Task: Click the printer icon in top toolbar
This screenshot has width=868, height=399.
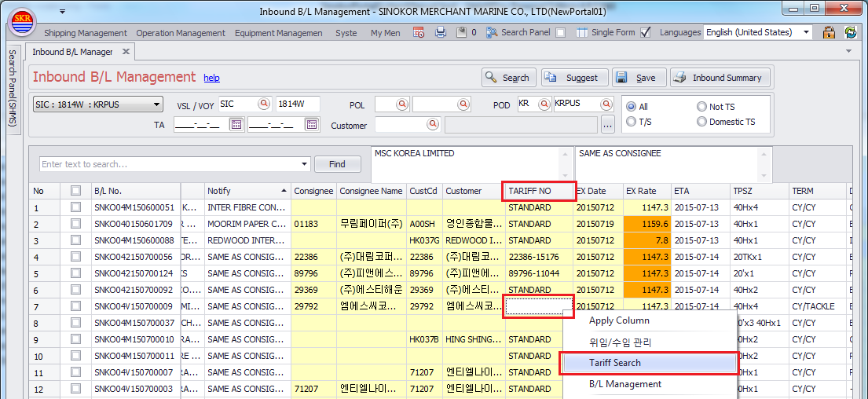Action: click(441, 32)
